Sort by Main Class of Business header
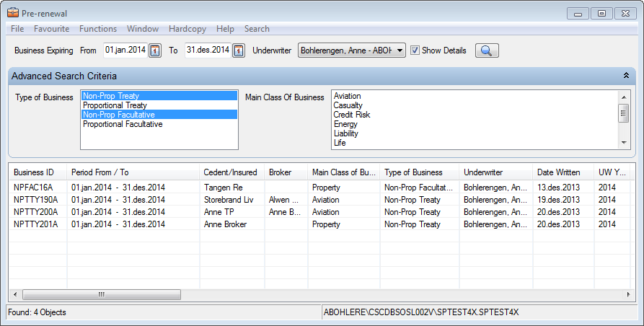 point(344,172)
